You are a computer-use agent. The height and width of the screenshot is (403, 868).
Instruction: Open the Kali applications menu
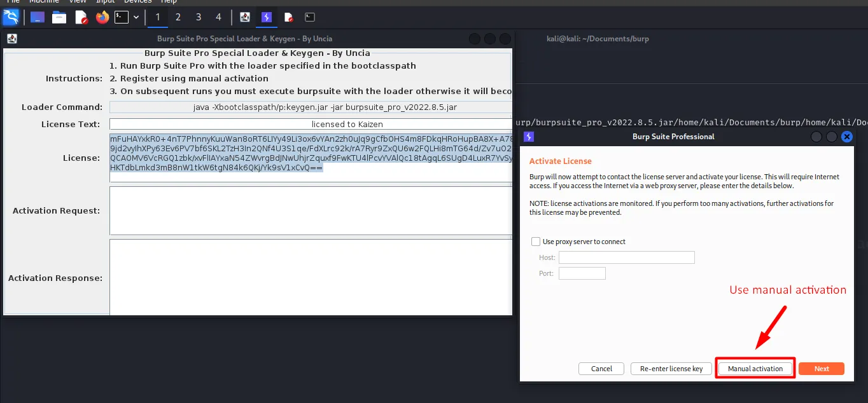[x=11, y=17]
